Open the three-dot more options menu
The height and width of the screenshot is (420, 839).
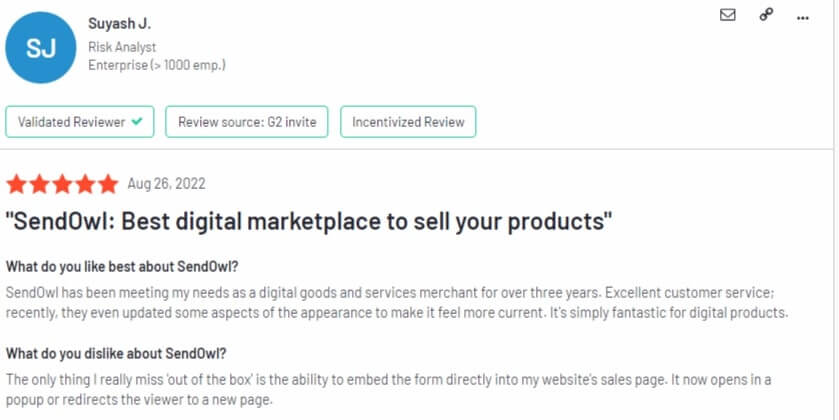coord(803,18)
